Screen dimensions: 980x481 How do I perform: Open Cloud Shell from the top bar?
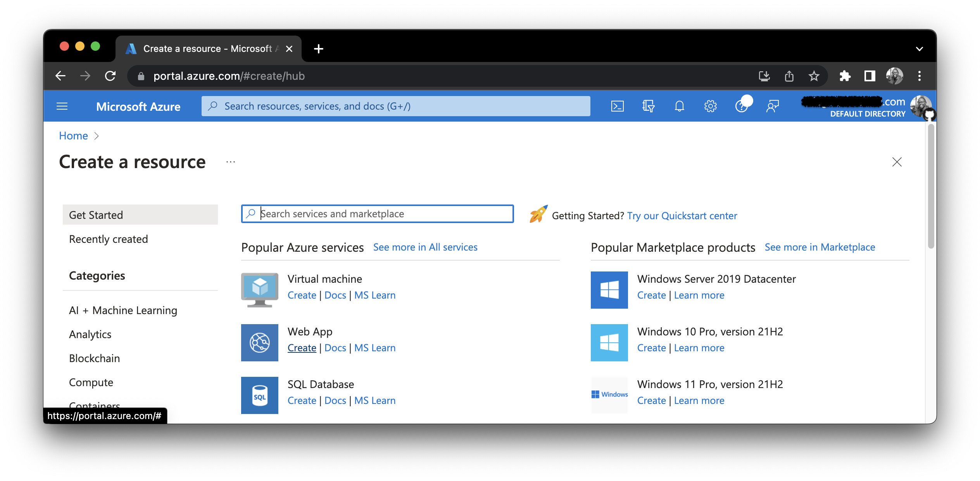617,106
